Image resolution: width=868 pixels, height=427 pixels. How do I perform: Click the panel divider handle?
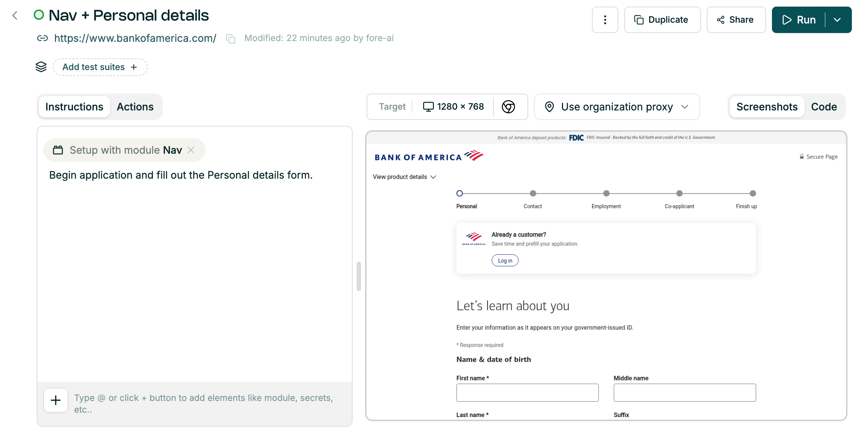pos(359,276)
